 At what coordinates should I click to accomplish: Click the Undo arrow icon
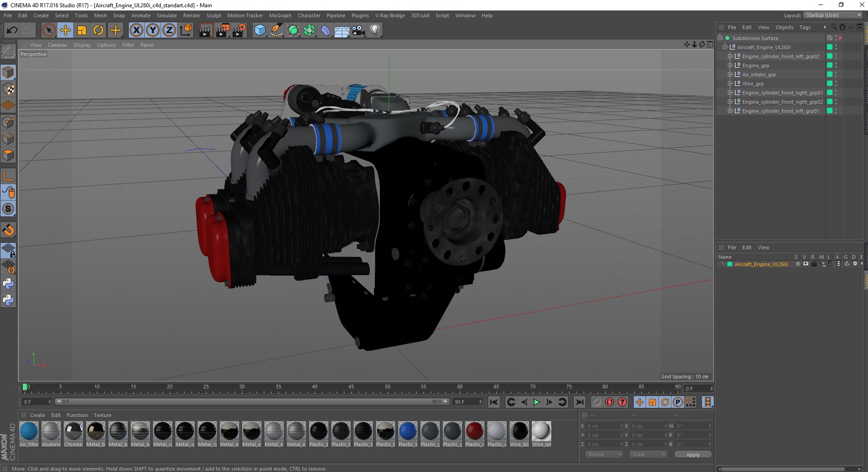pyautogui.click(x=12, y=30)
